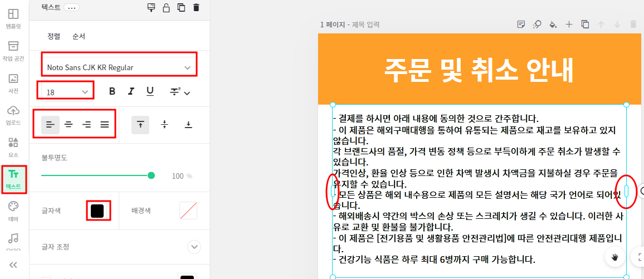Click line starting with 건강기능 식품은 하루 최대
This screenshot has height=279, width=644.
point(434,260)
